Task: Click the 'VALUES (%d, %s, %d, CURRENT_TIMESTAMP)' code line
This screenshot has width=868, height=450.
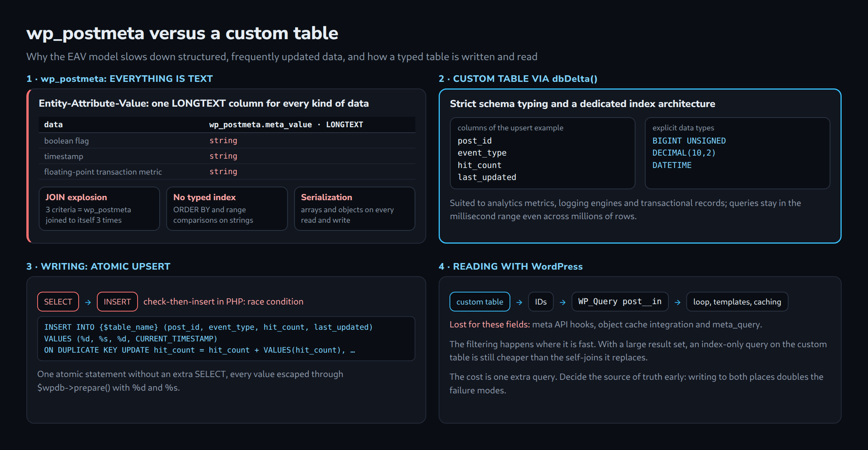Action: [131, 339]
